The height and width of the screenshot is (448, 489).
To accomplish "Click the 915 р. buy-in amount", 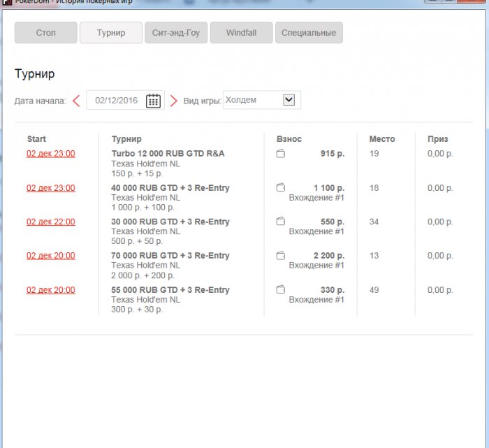I will point(333,154).
